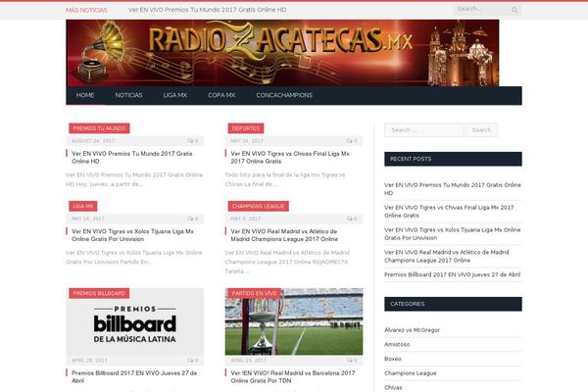Open the Boxeo category
Screen dimensions: 588x392
click(393, 359)
